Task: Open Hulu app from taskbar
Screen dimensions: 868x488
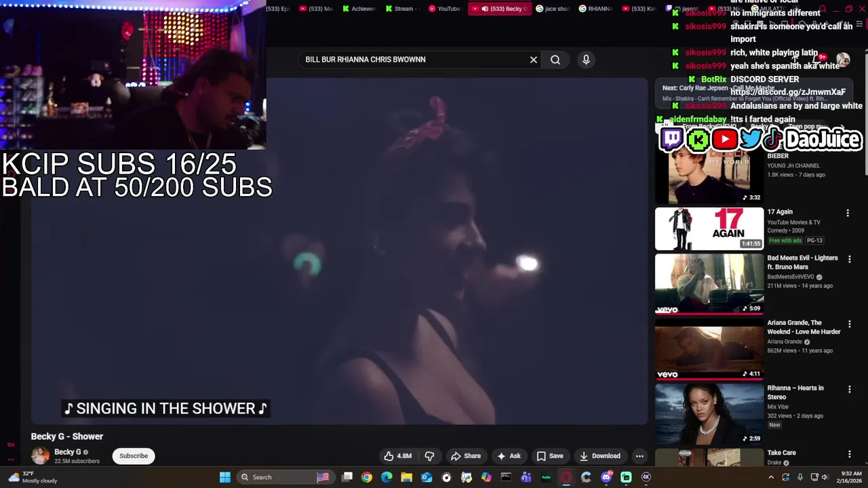Action: coord(546,477)
